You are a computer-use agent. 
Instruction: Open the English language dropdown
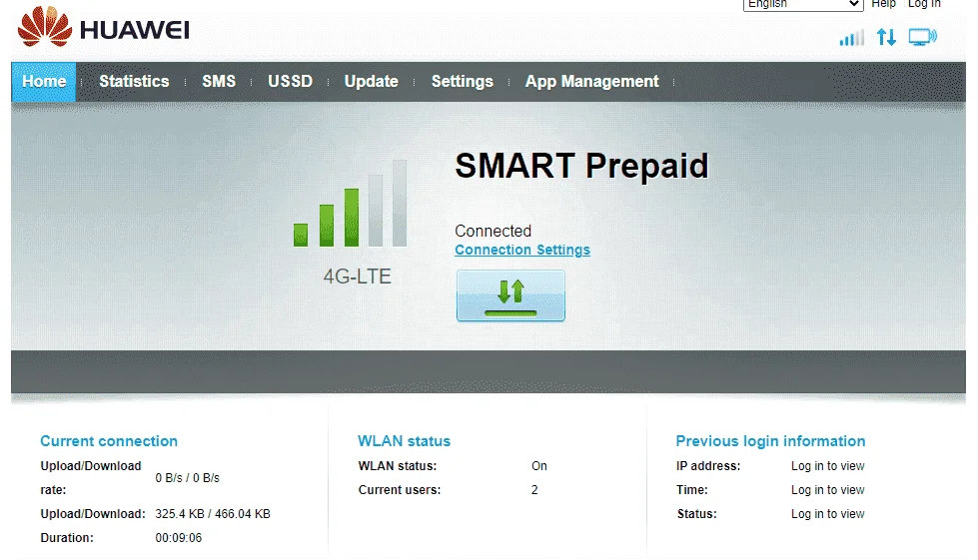tap(803, 4)
